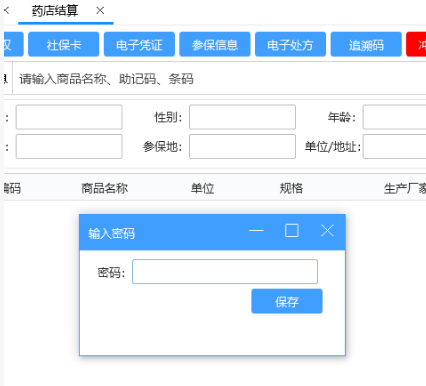Maximize the 输入密码 dialog
Viewport: 426px width, 386px height.
click(292, 231)
